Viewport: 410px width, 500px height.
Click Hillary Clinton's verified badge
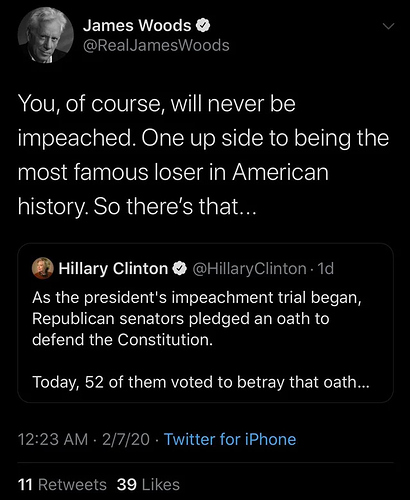180,269
